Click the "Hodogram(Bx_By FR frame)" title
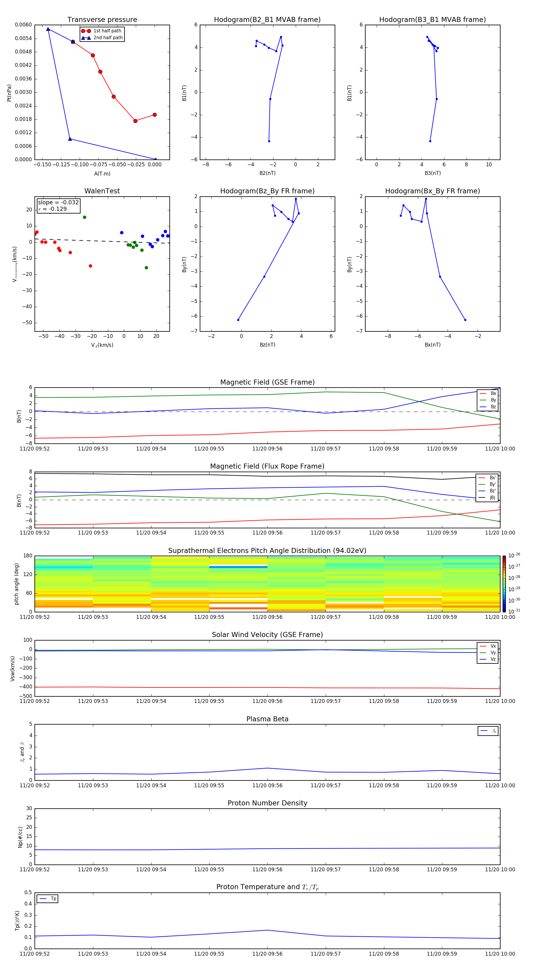The image size is (535, 980). (x=432, y=191)
